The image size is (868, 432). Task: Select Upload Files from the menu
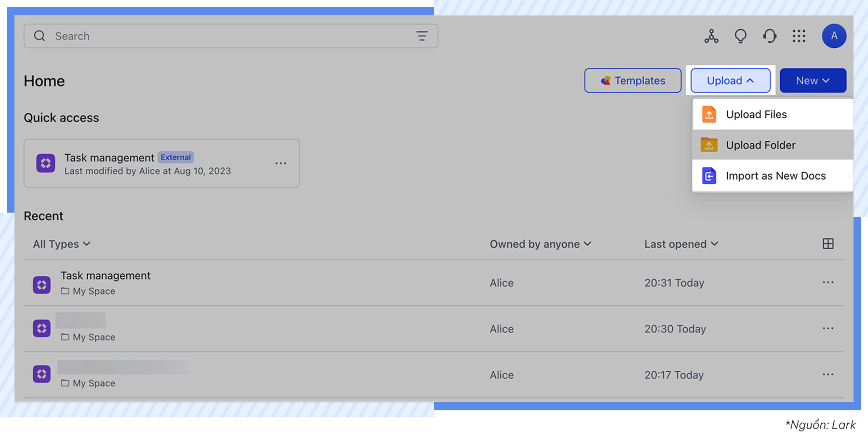point(756,115)
